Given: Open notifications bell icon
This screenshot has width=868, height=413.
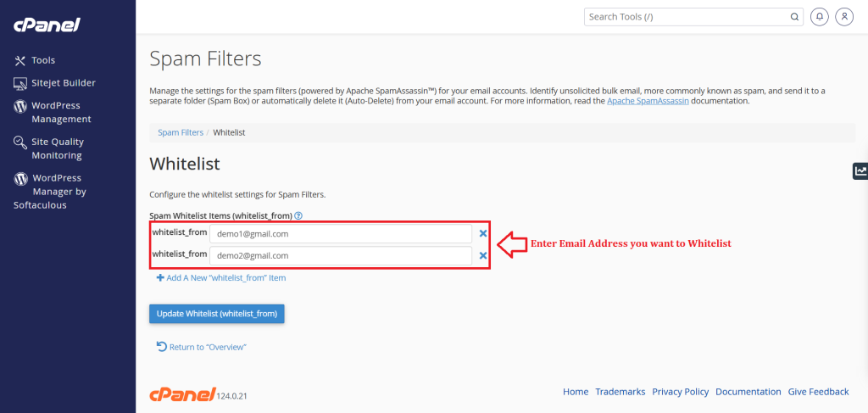Looking at the screenshot, I should pos(820,17).
